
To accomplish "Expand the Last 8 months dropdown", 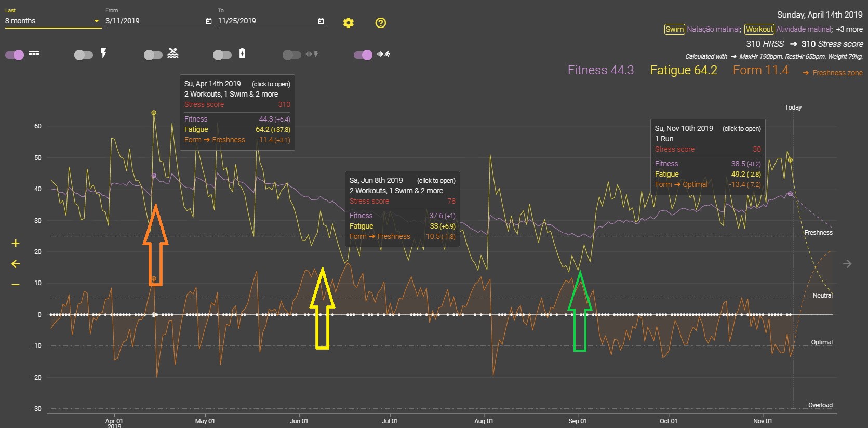I will [53, 21].
